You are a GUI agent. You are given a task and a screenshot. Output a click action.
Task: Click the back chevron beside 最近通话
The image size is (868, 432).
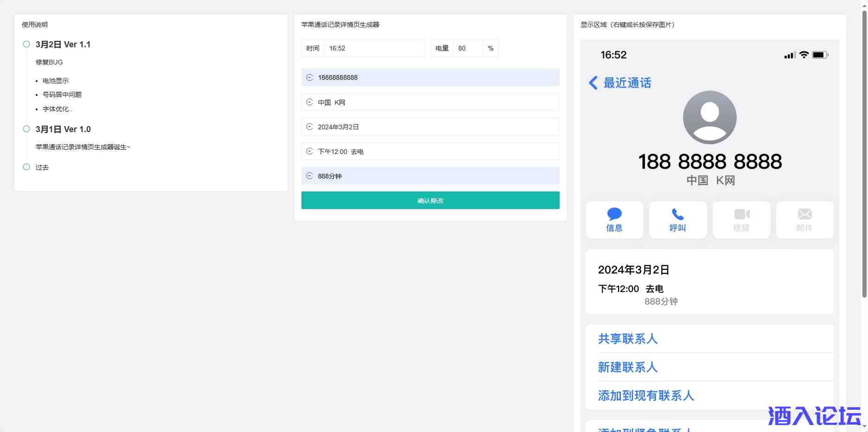point(593,83)
